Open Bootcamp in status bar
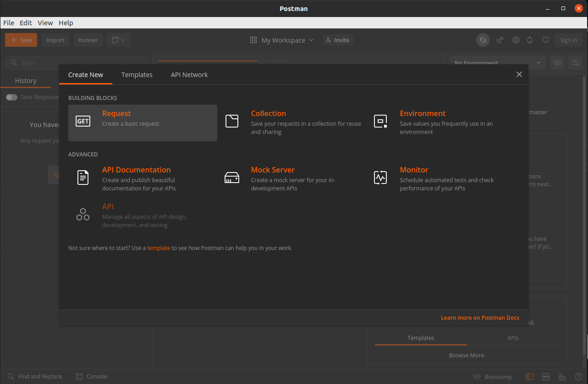 click(x=493, y=377)
